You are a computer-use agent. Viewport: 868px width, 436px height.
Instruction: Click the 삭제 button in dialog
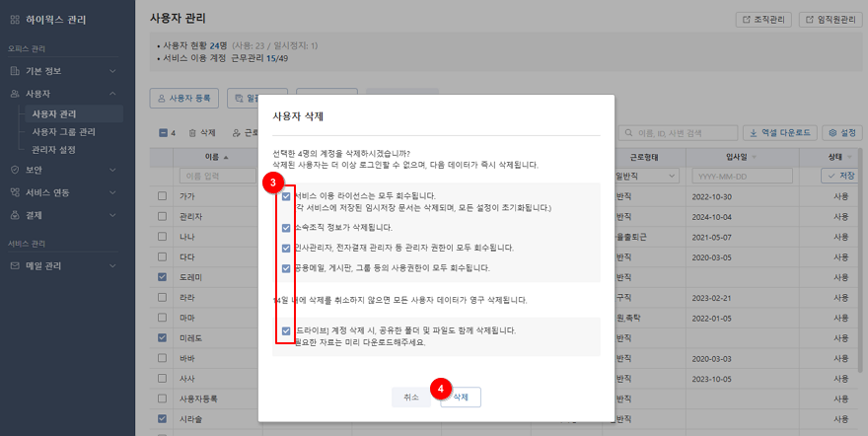(x=461, y=397)
